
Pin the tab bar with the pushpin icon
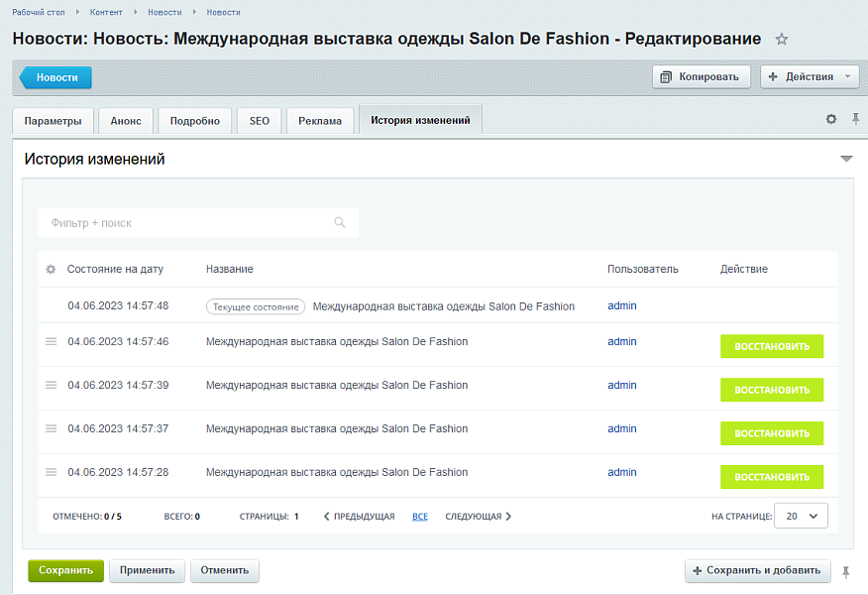[854, 118]
